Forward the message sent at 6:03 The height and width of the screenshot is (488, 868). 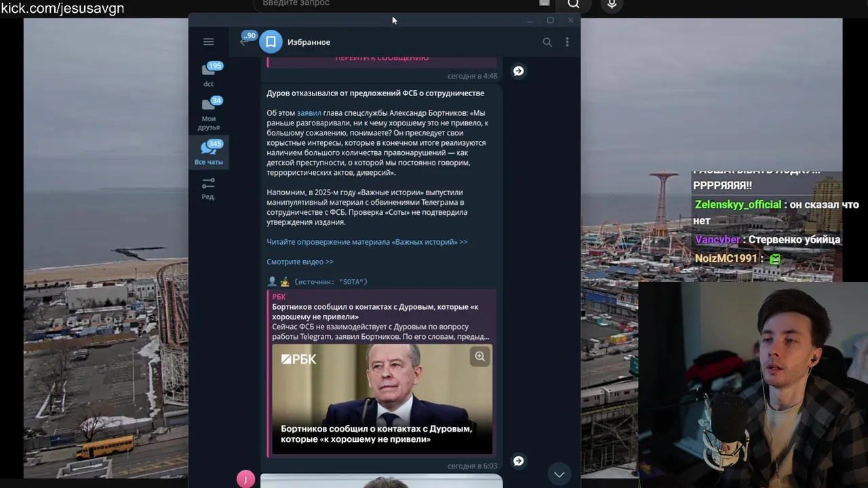(518, 461)
